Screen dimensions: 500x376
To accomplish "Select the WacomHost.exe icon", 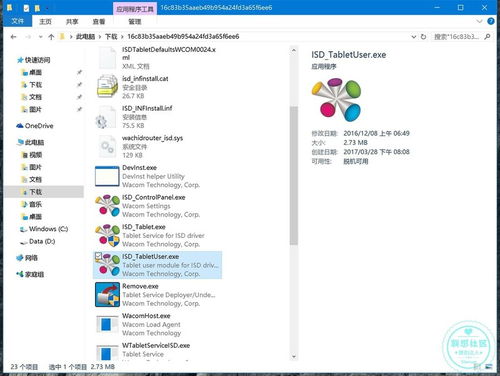I will click(x=107, y=324).
